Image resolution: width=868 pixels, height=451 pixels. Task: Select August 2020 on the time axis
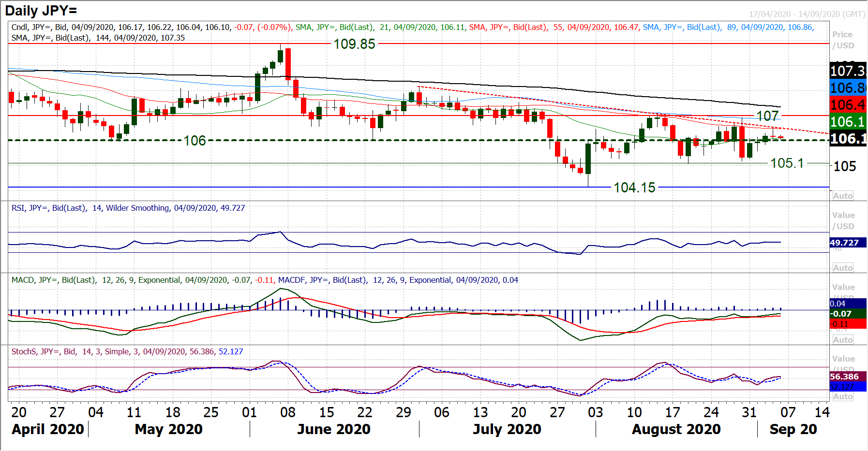(x=676, y=429)
